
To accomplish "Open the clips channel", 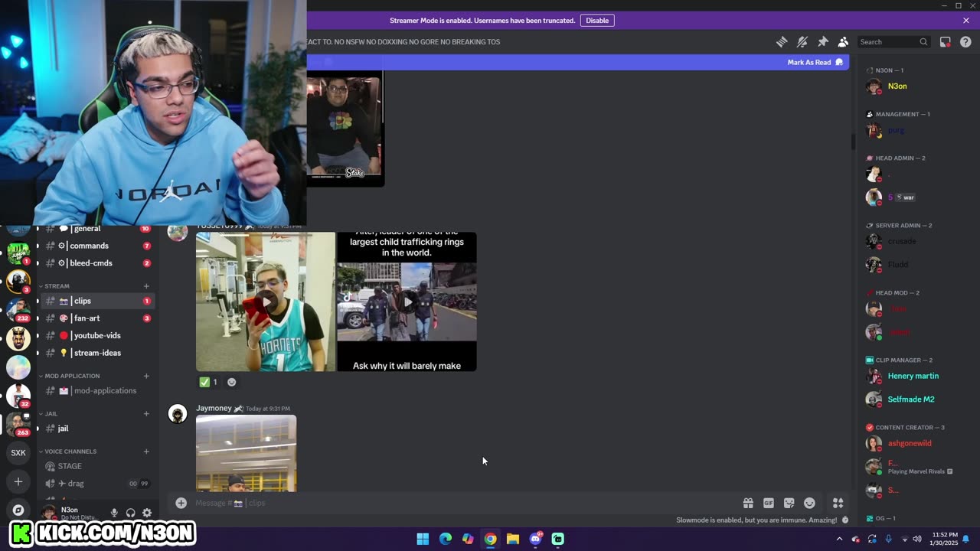I will 96,301.
